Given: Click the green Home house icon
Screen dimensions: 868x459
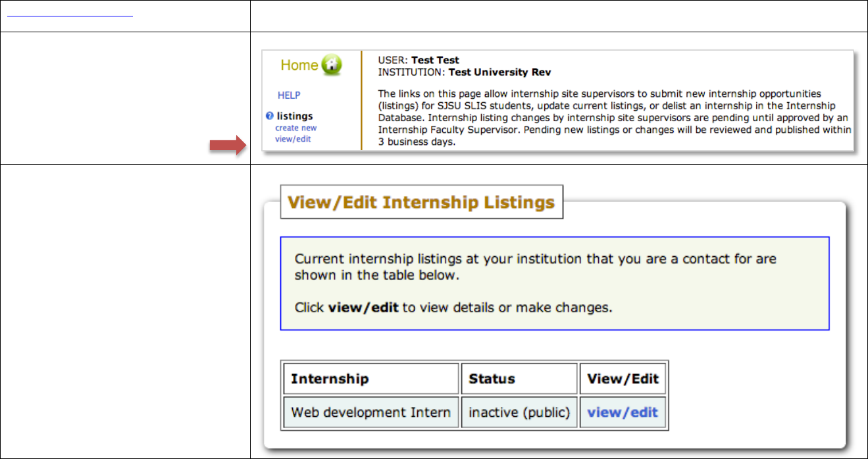Looking at the screenshot, I should (x=332, y=65).
